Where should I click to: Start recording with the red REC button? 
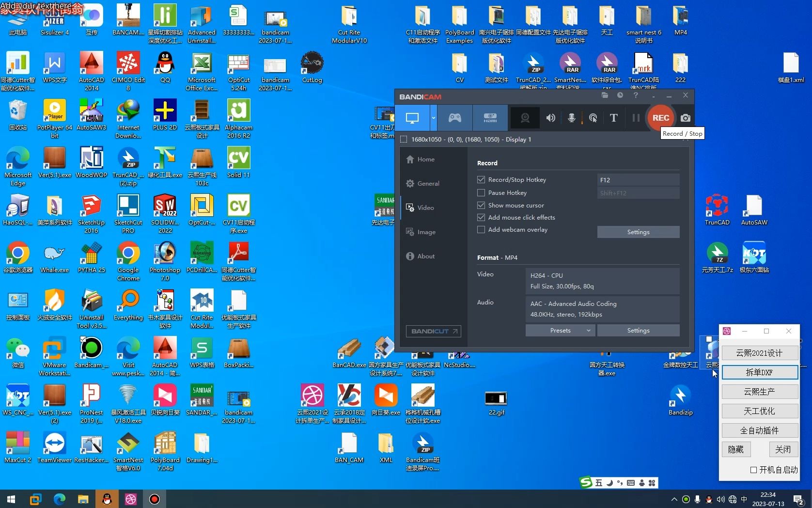[661, 118]
